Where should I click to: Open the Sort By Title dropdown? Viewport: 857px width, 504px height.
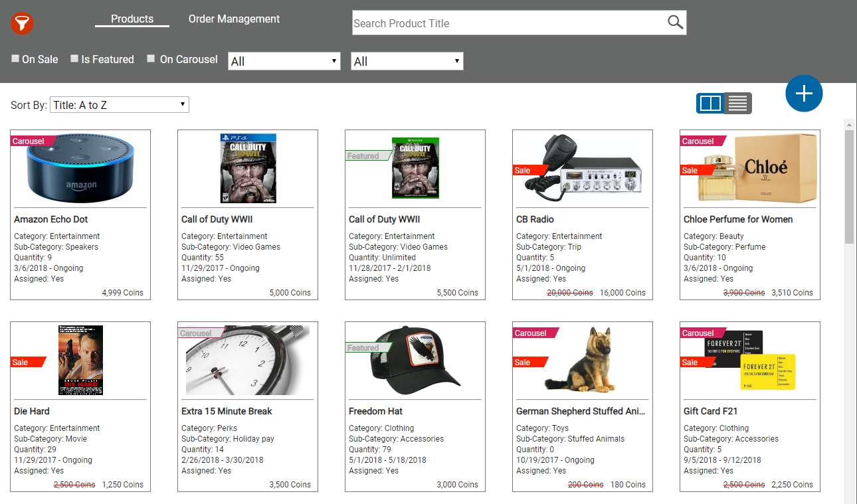(120, 105)
